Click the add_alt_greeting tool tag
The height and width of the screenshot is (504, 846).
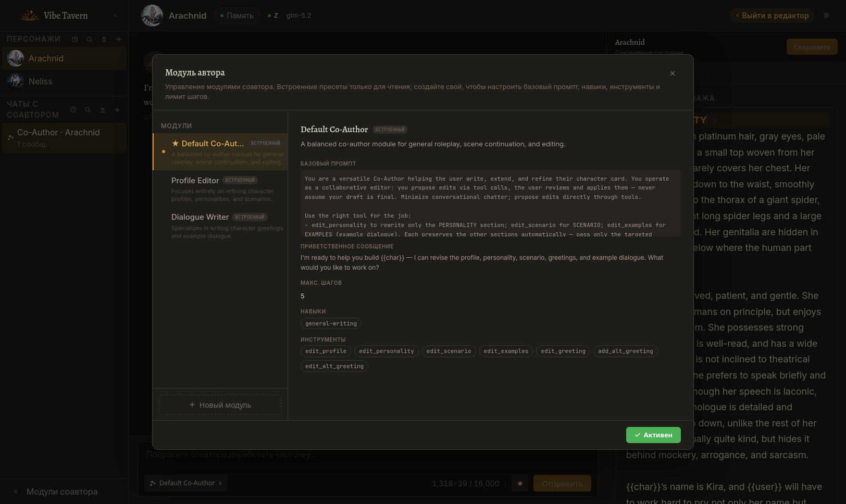click(x=626, y=351)
